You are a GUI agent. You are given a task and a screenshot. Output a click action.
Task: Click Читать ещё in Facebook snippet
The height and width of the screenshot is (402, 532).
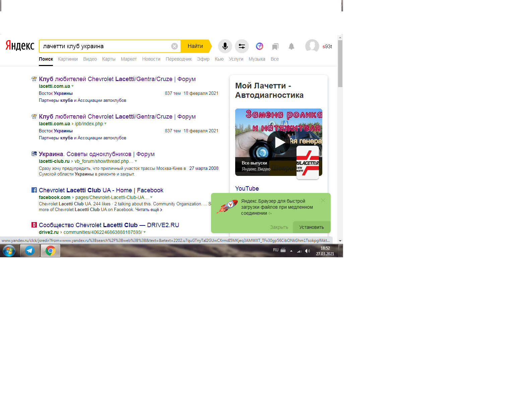149,210
